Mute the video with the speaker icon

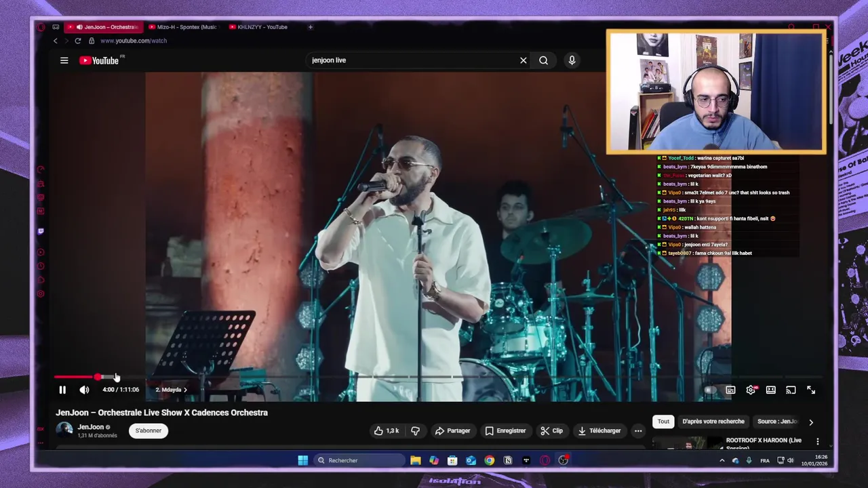tap(84, 390)
